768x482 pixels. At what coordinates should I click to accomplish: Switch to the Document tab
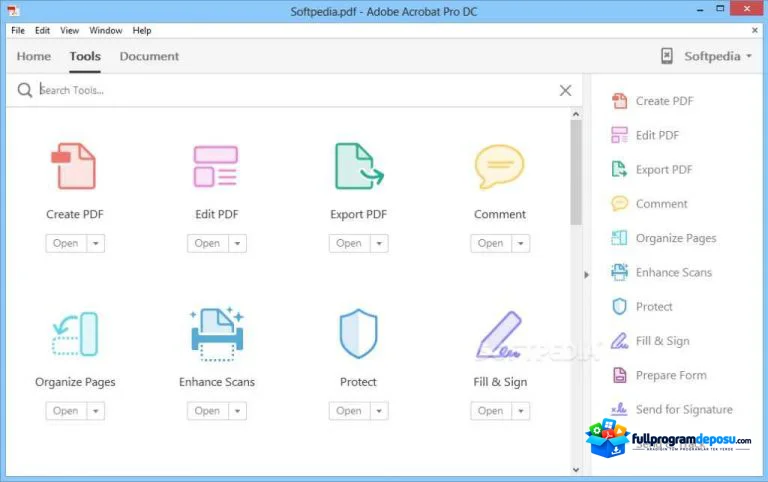tap(149, 56)
